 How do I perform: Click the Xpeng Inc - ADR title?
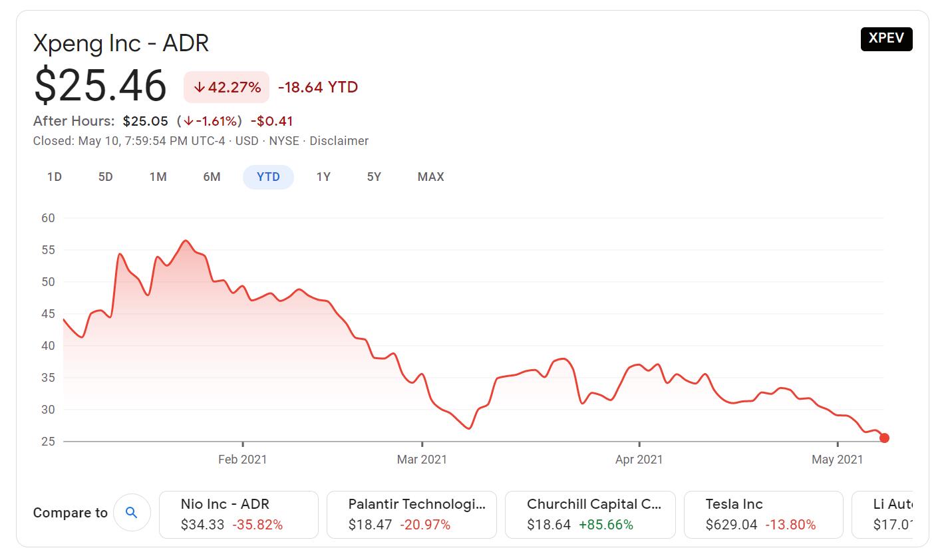tap(121, 43)
